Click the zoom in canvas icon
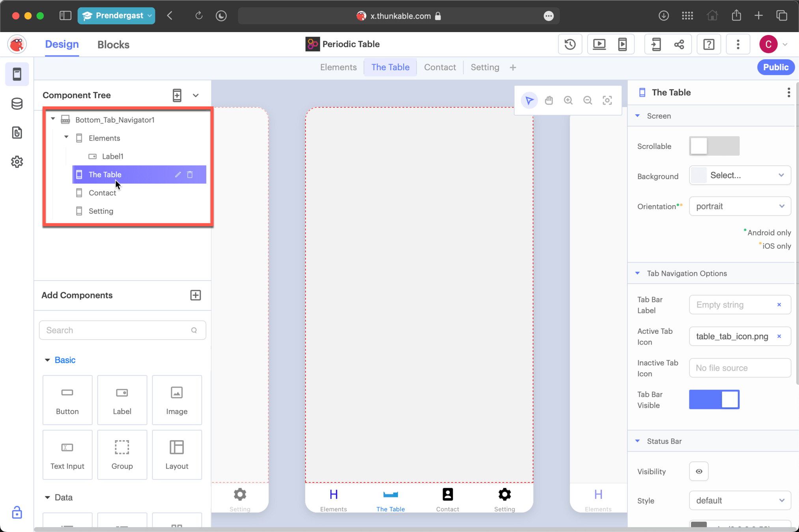The image size is (799, 532). coord(568,100)
